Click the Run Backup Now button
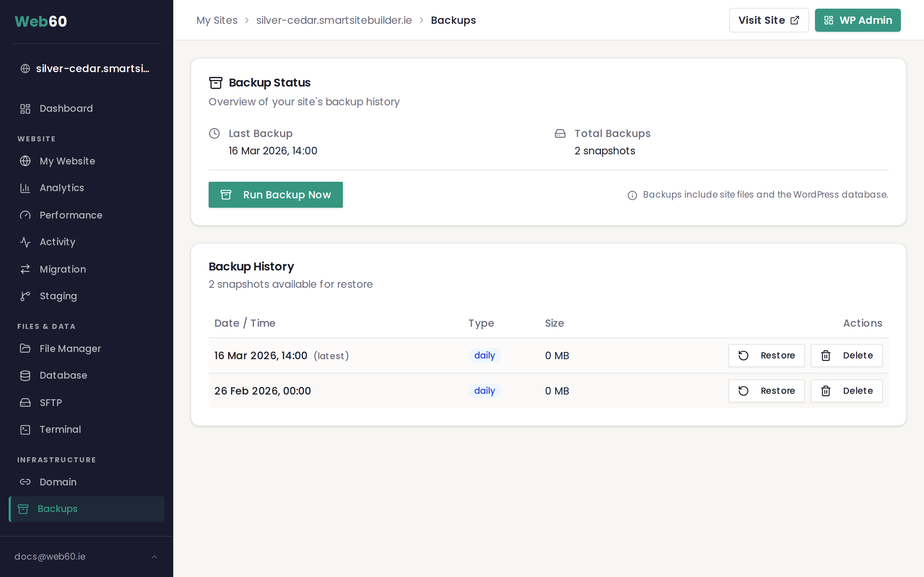 pyautogui.click(x=275, y=195)
